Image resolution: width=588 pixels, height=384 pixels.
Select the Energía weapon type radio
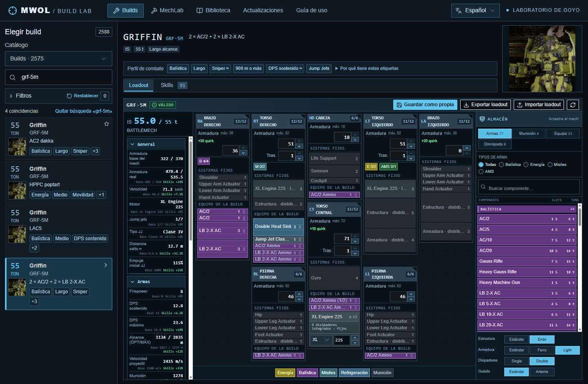click(x=526, y=165)
